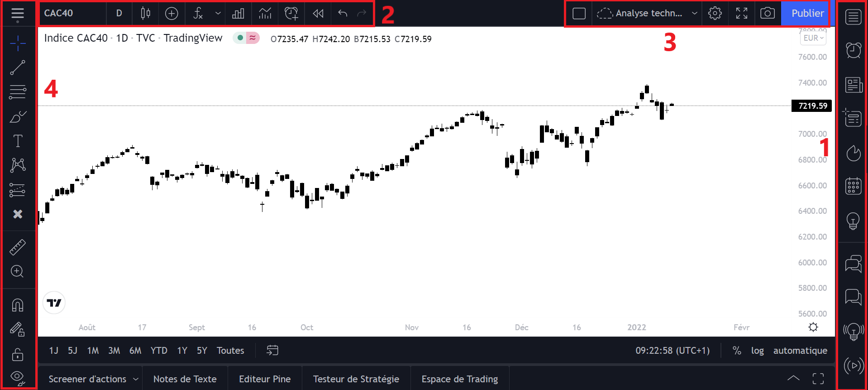Expand the Screener d'actions dropdown arrow
The height and width of the screenshot is (390, 868).
click(x=135, y=379)
